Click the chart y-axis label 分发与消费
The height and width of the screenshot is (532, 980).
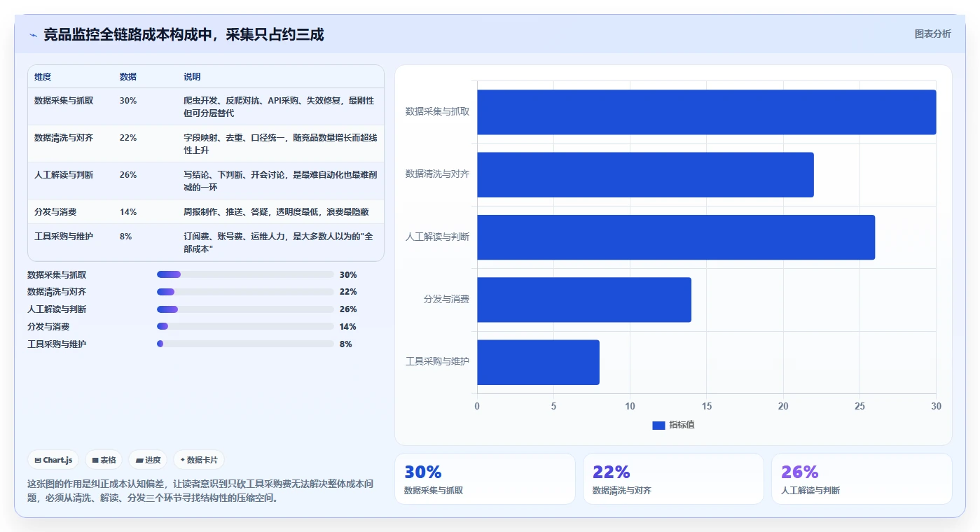pyautogui.click(x=446, y=299)
